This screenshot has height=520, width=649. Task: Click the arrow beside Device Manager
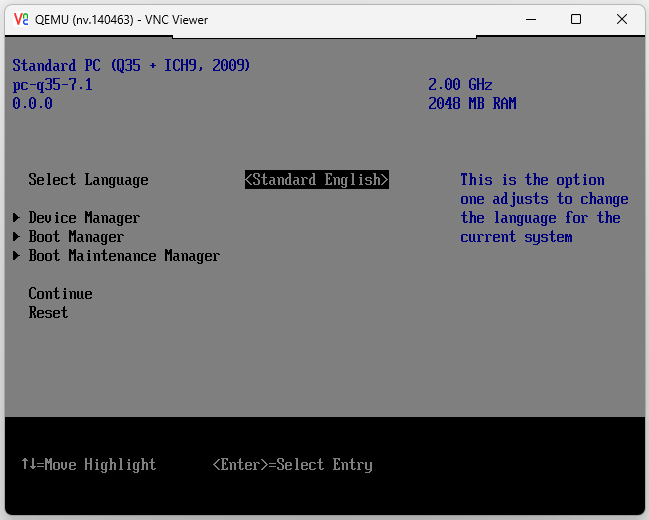(17, 218)
